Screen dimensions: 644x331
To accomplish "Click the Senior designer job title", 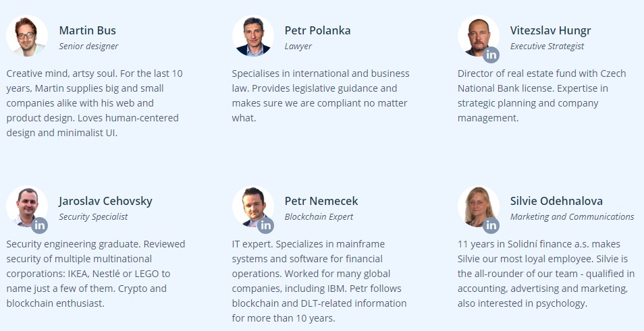I will pyautogui.click(x=88, y=47).
